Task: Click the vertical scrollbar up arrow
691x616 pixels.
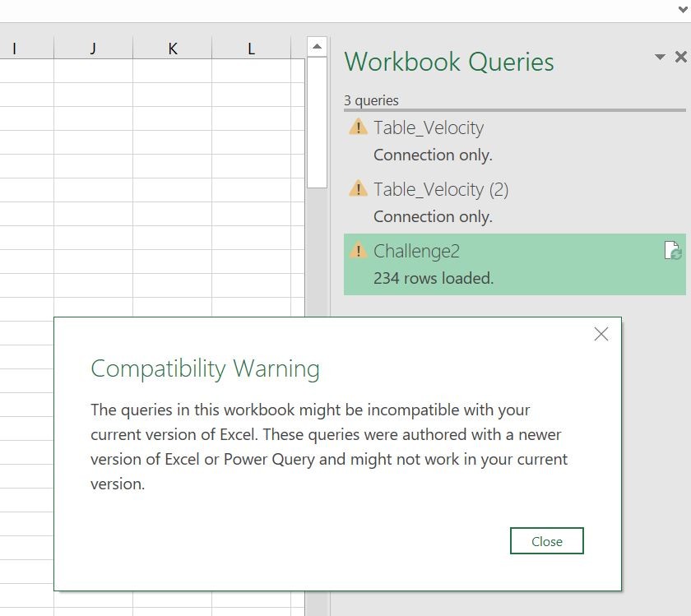Action: click(x=317, y=46)
